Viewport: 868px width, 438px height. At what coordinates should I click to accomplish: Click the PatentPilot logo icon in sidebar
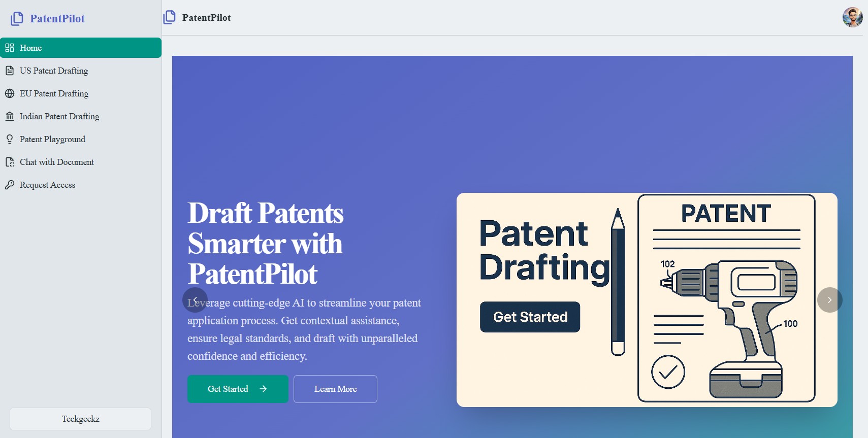tap(17, 19)
